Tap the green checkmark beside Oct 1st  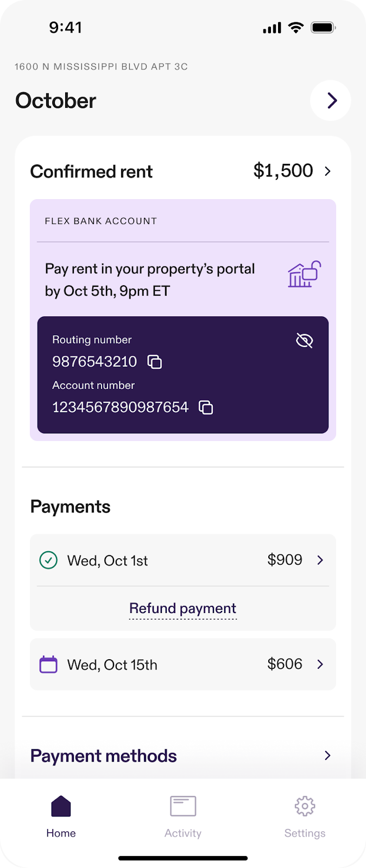pos(48,560)
